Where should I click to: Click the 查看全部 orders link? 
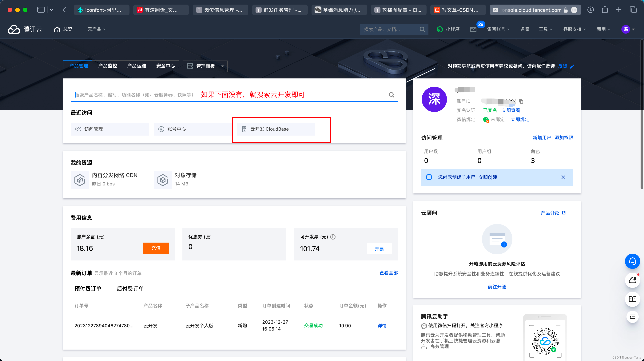click(388, 273)
